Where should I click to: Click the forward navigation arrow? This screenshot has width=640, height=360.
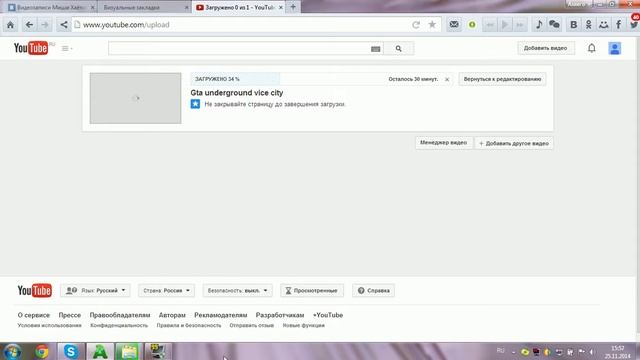pos(45,25)
